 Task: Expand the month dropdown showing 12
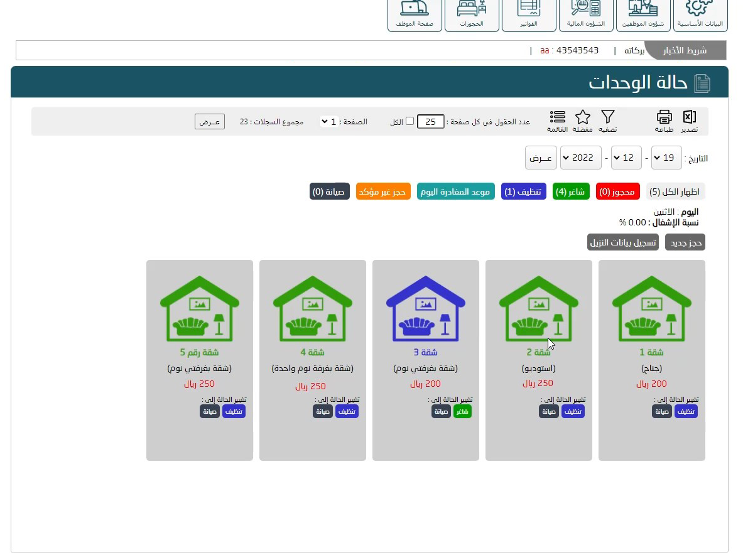pyautogui.click(x=626, y=158)
